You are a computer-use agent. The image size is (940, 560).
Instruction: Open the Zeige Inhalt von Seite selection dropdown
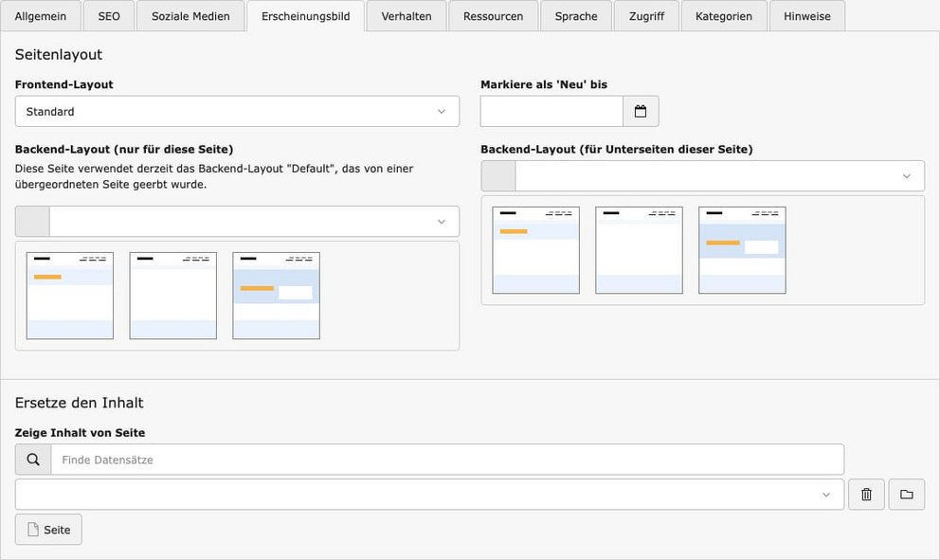(429, 495)
